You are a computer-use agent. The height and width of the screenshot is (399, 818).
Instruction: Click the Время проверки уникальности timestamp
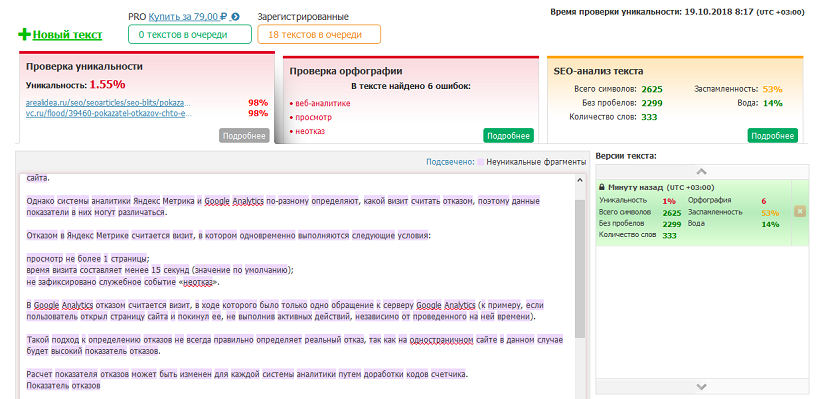tap(677, 11)
